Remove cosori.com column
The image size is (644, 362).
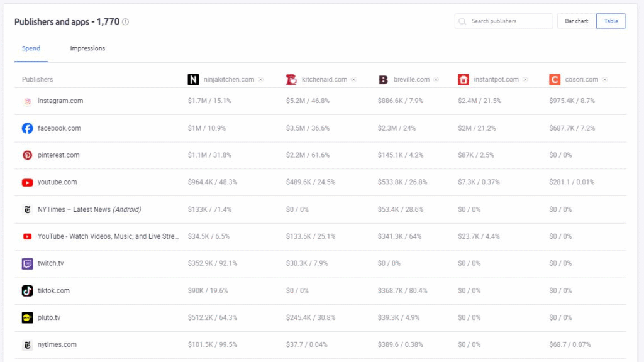[x=604, y=80]
